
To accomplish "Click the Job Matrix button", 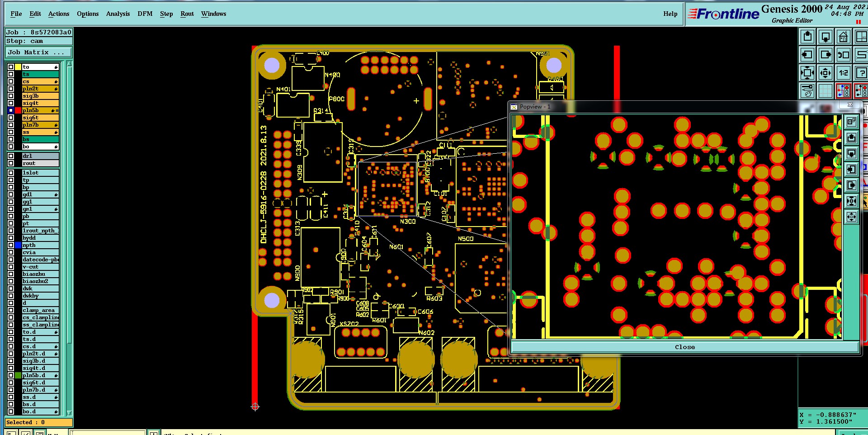I will tap(38, 52).
